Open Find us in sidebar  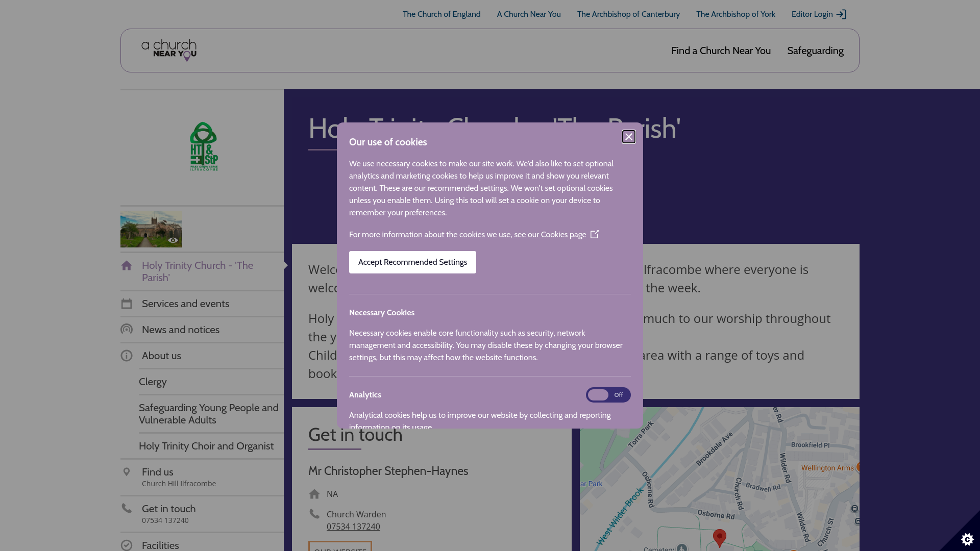pos(158,472)
